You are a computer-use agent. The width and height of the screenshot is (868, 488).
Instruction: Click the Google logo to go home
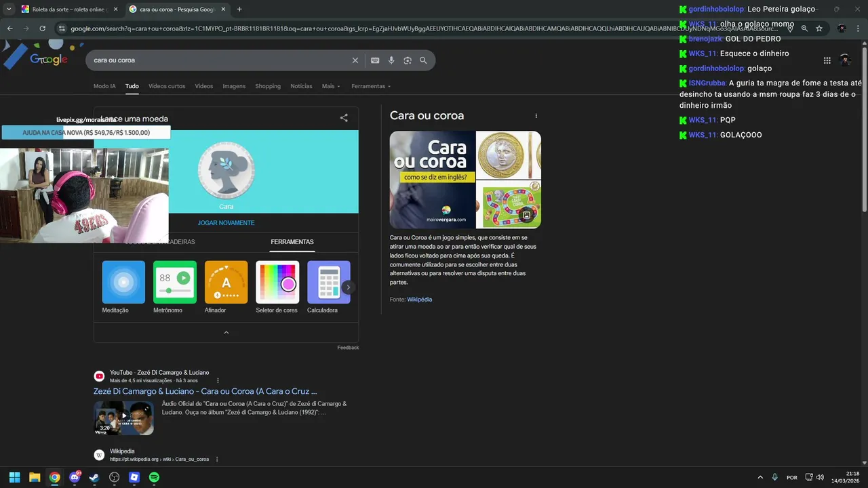(49, 60)
